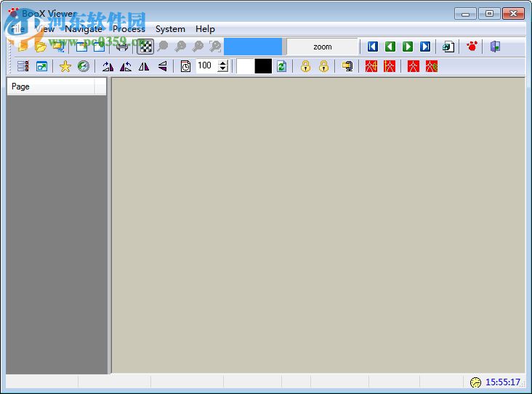Click the yellow clock icon in status bar
532x394 pixels.
(x=476, y=382)
